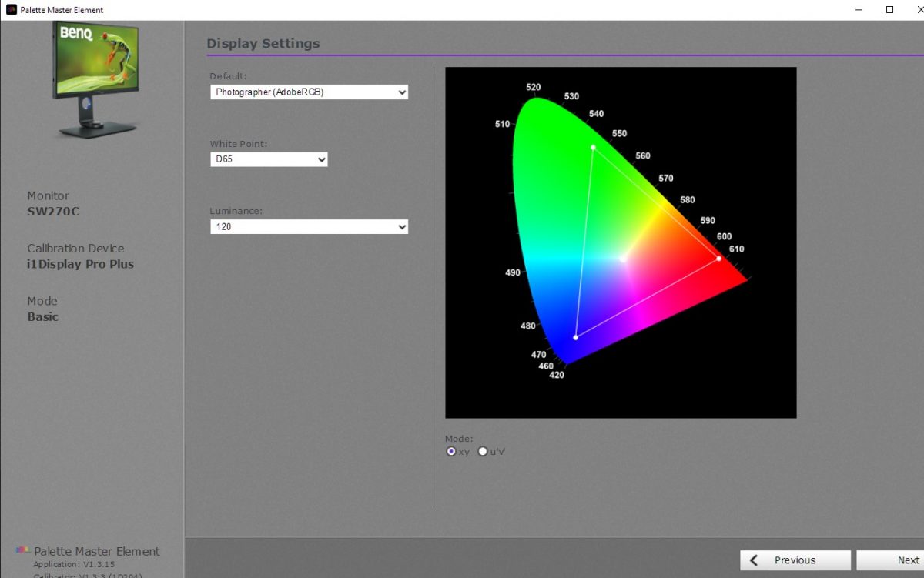
Task: Go back with the Previous button
Action: [x=795, y=560]
